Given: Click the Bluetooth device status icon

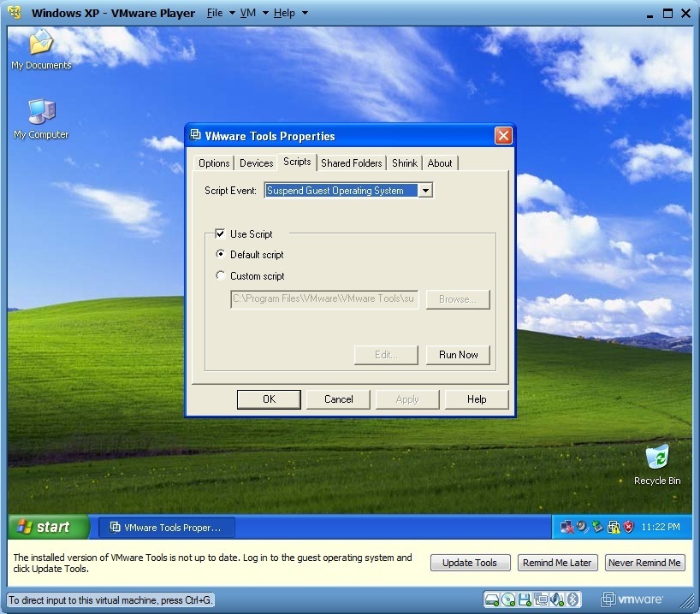Looking at the screenshot, I should tap(572, 599).
